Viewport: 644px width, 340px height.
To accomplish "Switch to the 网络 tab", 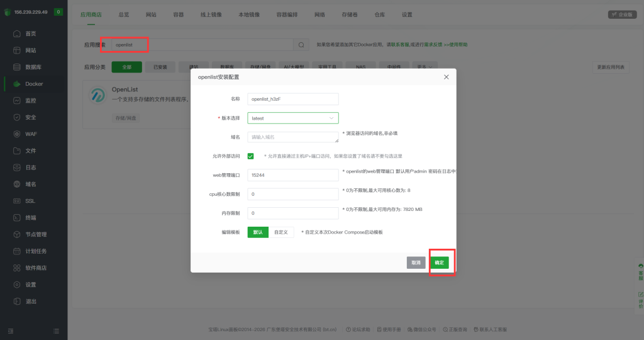I will (x=319, y=14).
